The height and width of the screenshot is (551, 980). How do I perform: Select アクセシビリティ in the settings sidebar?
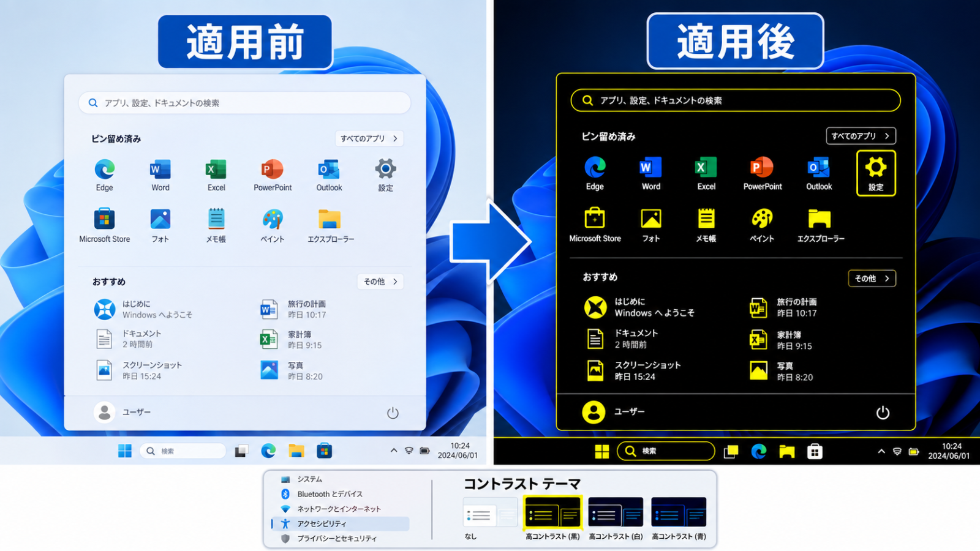340,523
